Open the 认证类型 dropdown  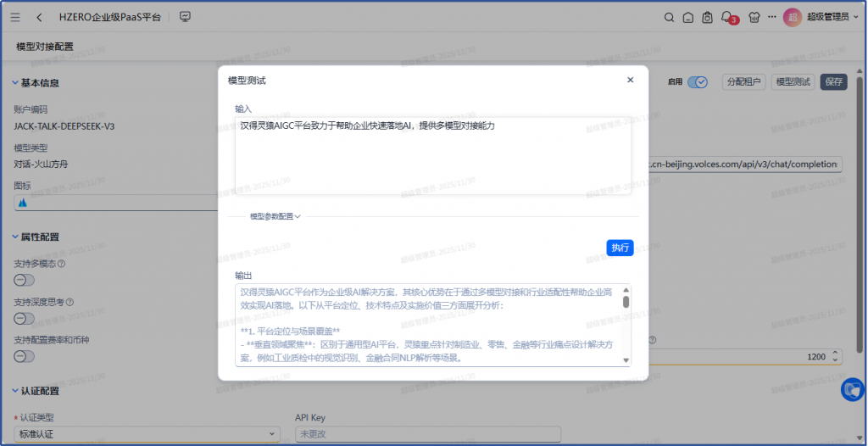pos(146,434)
